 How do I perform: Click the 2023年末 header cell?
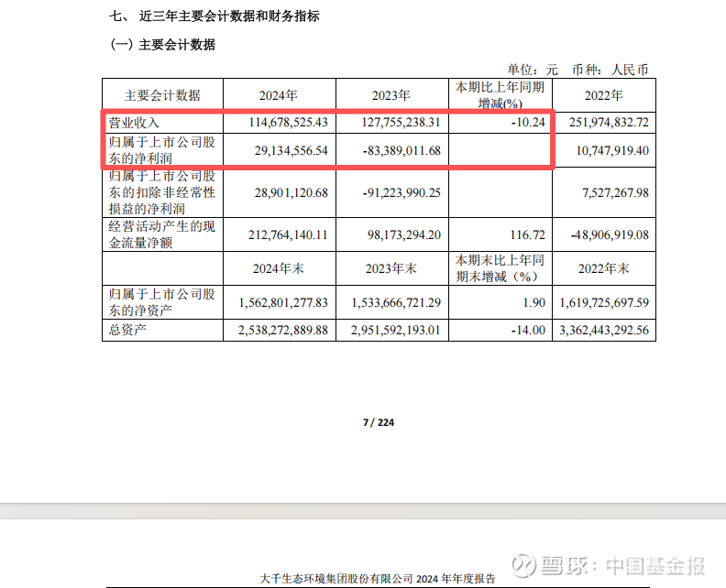tap(391, 268)
